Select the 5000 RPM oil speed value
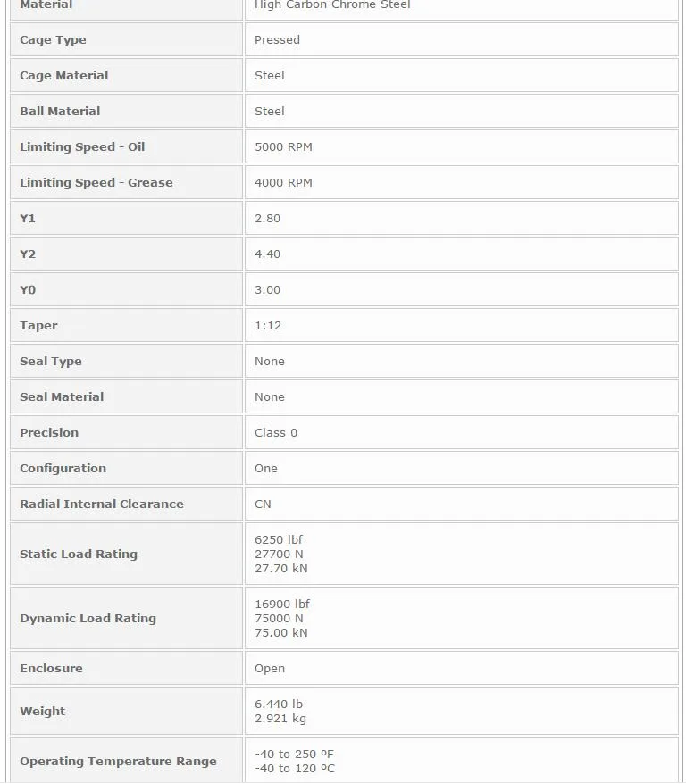Image resolution: width=686 pixels, height=784 pixels. 283,147
